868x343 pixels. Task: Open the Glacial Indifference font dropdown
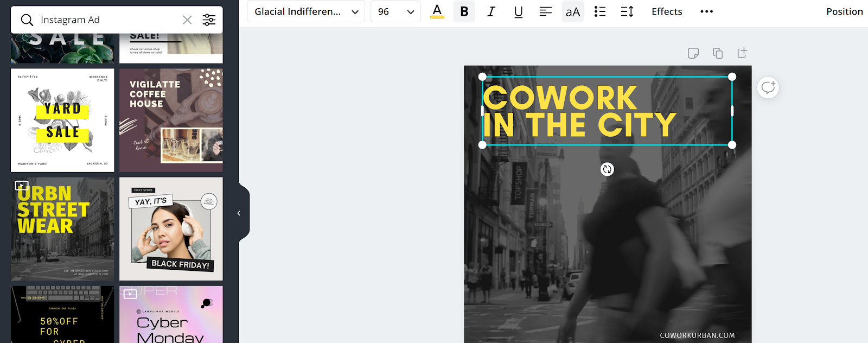click(x=305, y=11)
